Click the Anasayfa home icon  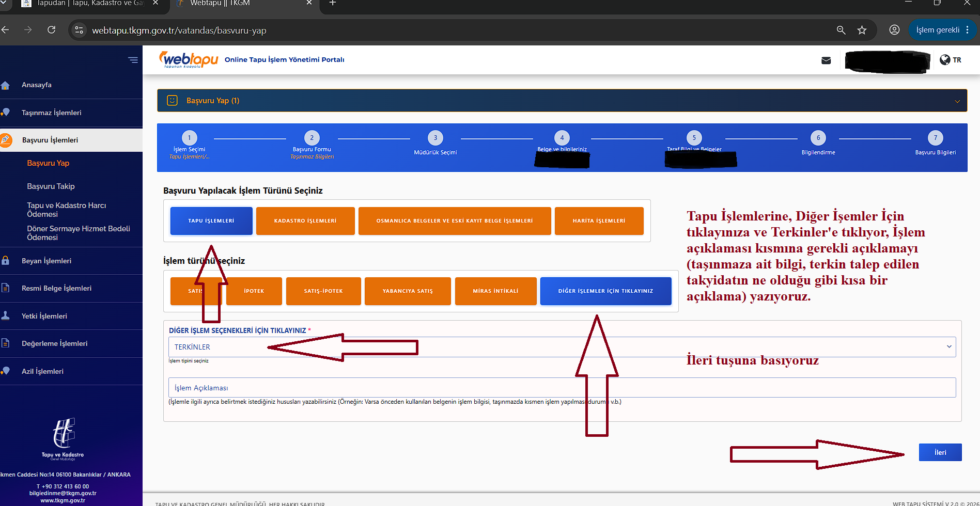tap(5, 85)
